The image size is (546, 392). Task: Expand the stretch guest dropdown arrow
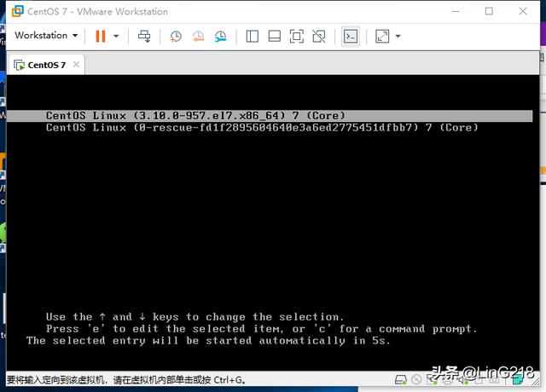tap(398, 36)
